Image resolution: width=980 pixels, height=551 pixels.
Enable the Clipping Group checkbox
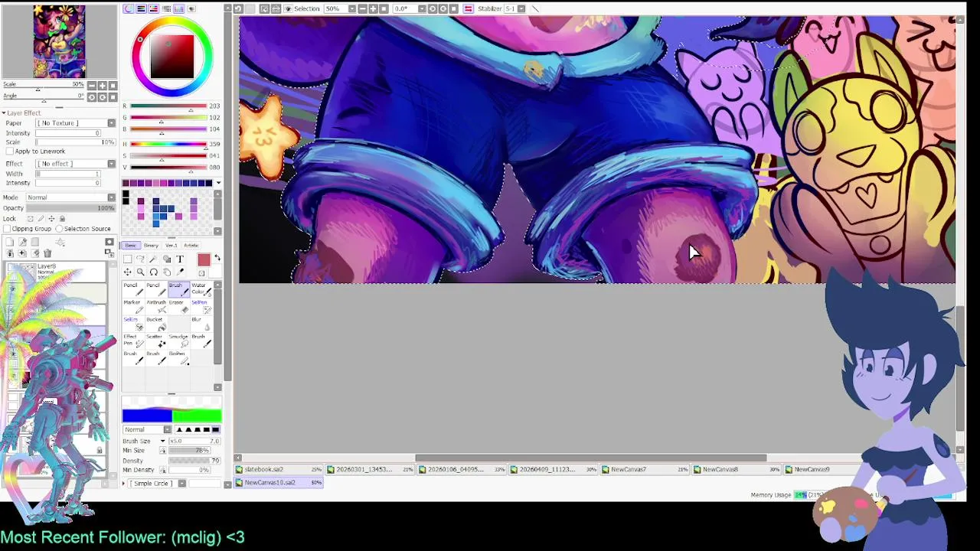7,229
